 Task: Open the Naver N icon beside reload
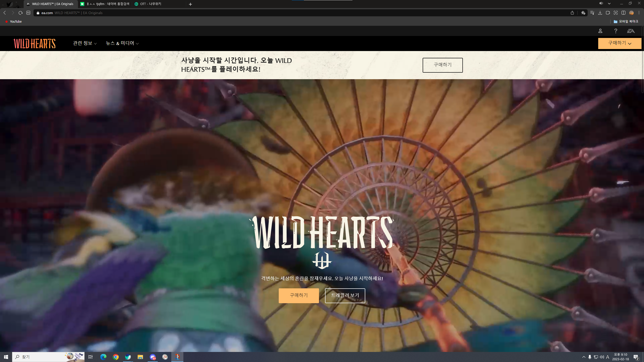pyautogui.click(x=28, y=13)
